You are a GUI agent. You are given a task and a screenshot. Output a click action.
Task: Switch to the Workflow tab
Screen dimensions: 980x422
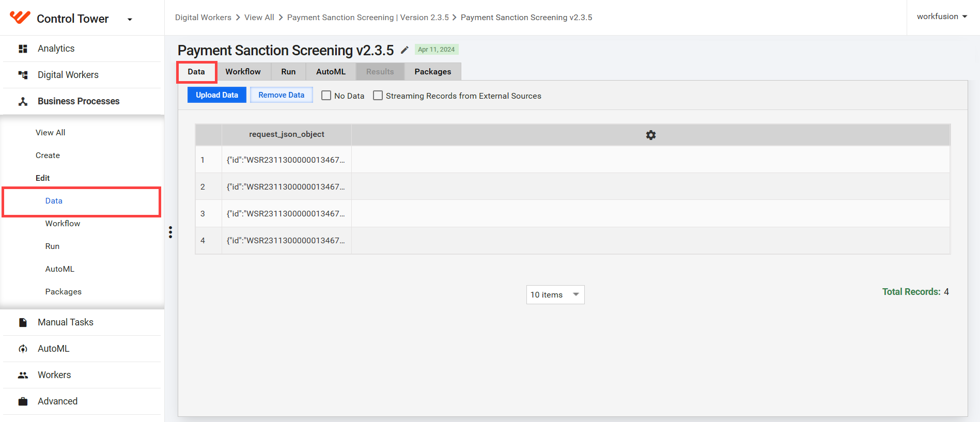click(243, 72)
